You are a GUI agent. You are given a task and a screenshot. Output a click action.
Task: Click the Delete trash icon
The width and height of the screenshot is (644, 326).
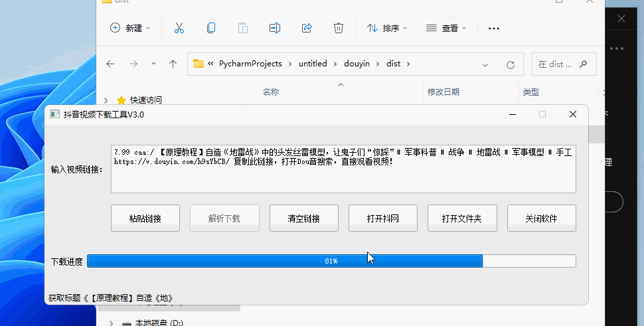339,28
